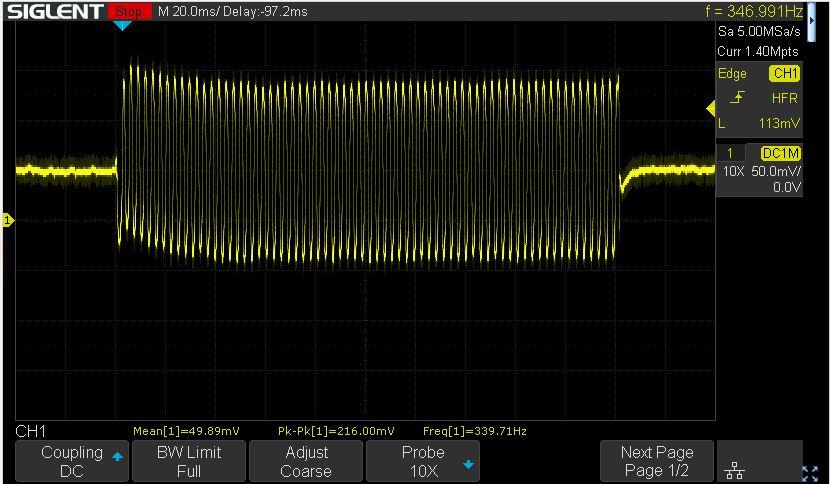
Task: Click the Mean[1]=49.89mV measurement
Action: tap(186, 431)
